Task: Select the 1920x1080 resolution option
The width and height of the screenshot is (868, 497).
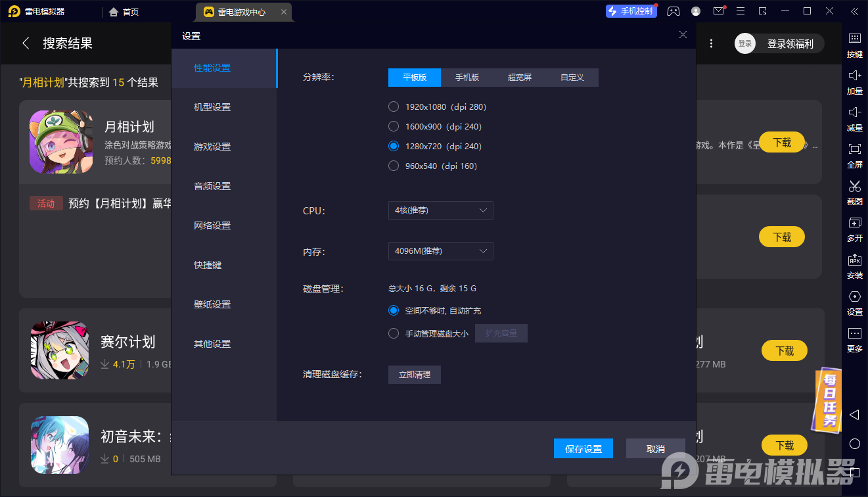Action: [393, 106]
